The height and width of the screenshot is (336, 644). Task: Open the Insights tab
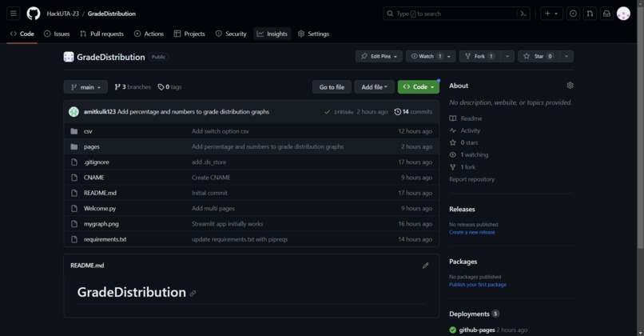pyautogui.click(x=272, y=34)
